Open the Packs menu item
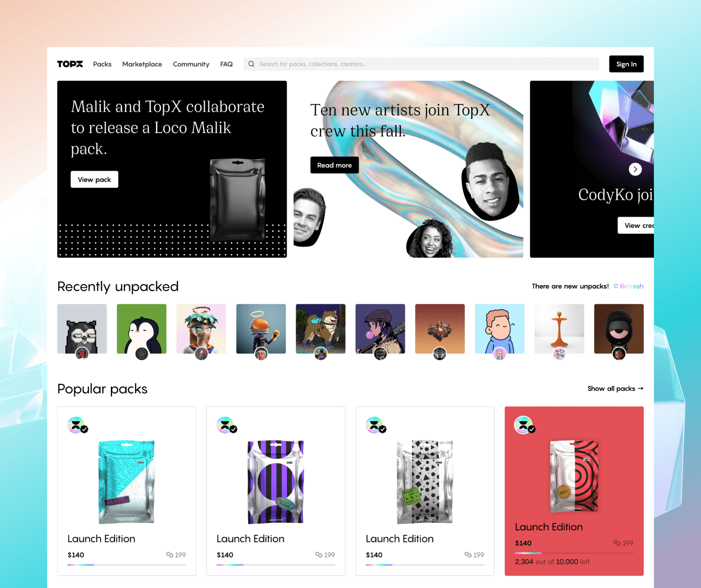Screen dimensions: 701x588 click(102, 64)
